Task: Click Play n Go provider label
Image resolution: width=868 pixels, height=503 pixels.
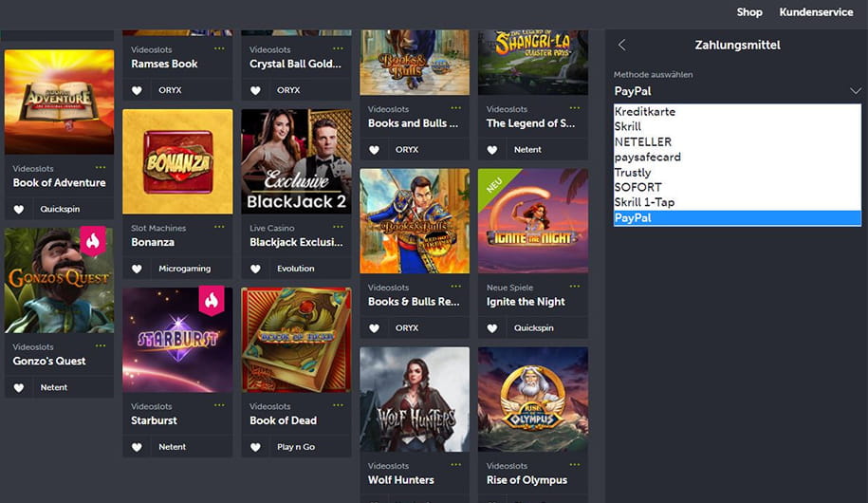Action: click(296, 447)
